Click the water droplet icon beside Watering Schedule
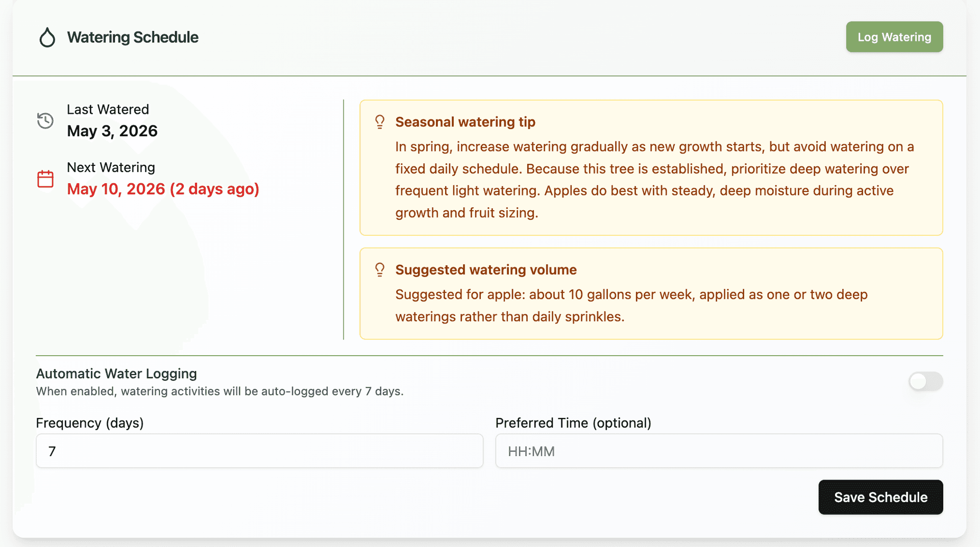The image size is (980, 547). (47, 37)
